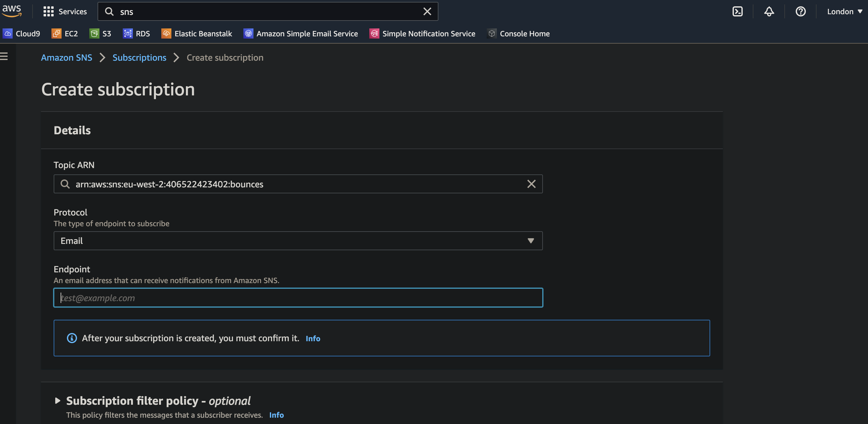Screen dimensions: 868x424
Task: Open the help question mark icon
Action: (800, 11)
